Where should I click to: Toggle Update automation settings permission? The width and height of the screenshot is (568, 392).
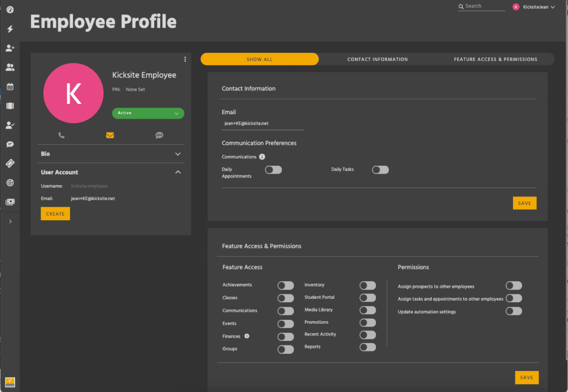coord(514,311)
